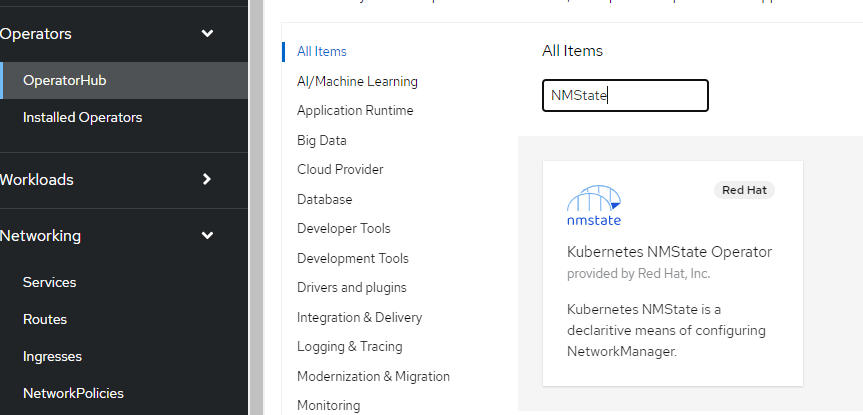The image size is (863, 415).
Task: Click the NMState search keyword field
Action: 625,96
